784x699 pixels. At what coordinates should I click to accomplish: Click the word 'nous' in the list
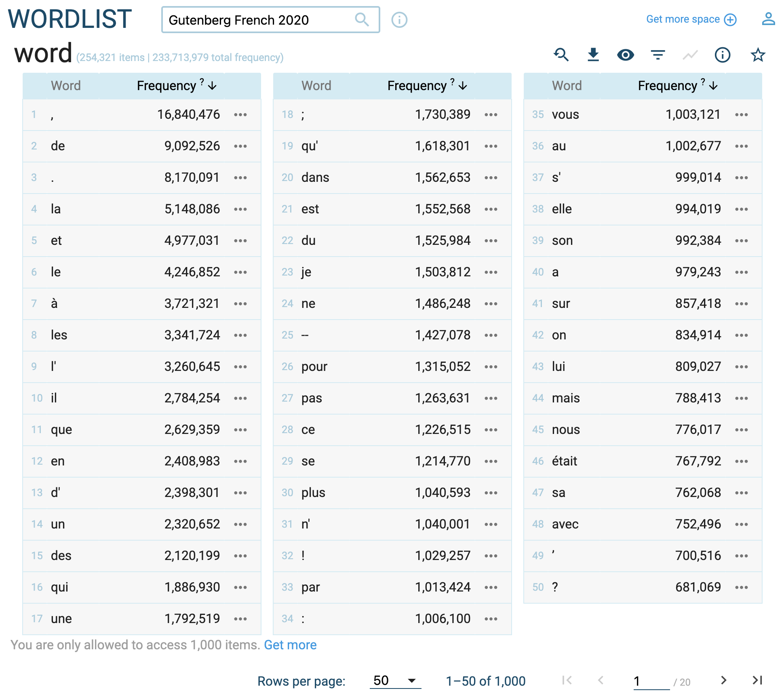click(566, 430)
